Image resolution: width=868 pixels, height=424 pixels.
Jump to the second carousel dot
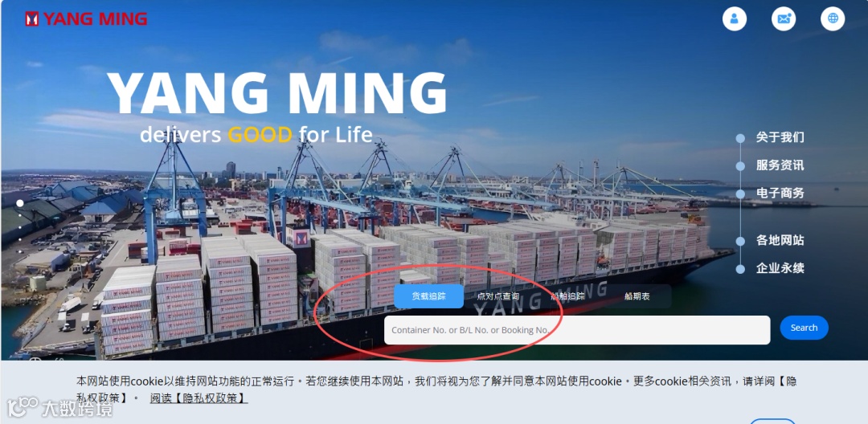pos(20,216)
